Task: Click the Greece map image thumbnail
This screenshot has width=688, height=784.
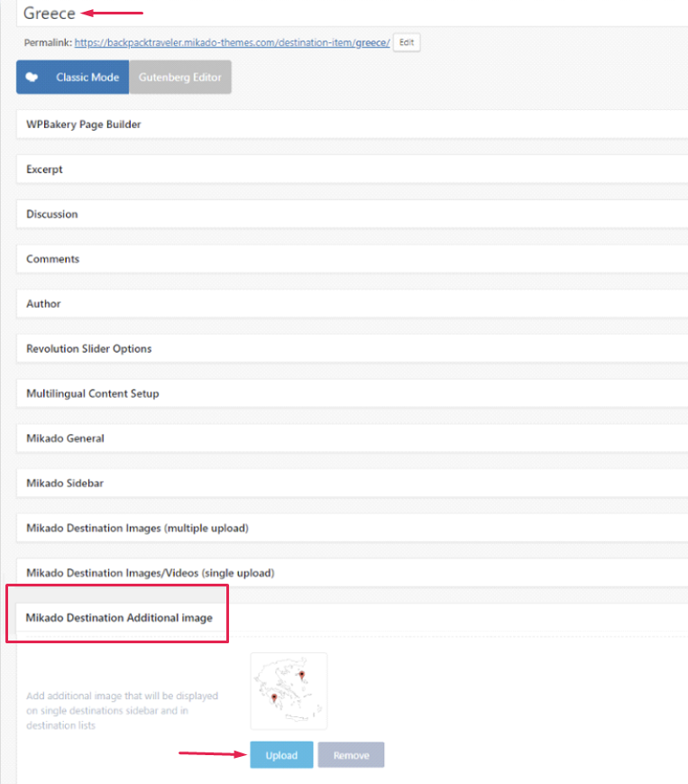Action: 289,690
